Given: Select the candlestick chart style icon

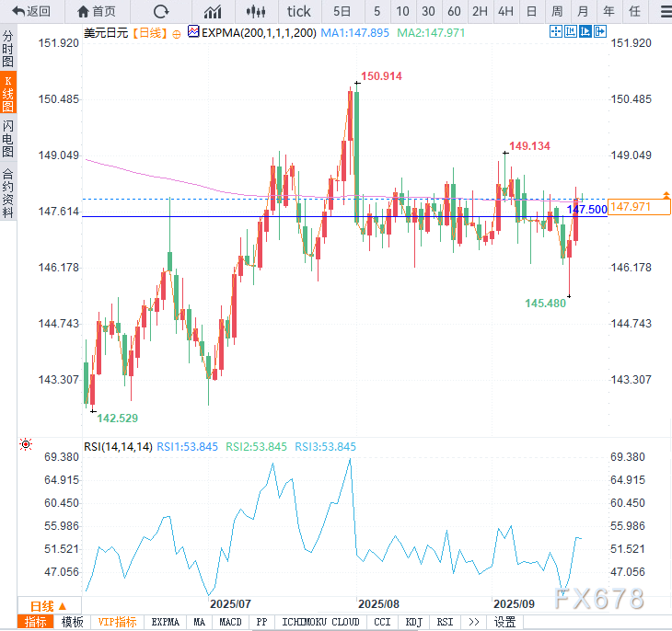Looking at the screenshot, I should [x=256, y=12].
